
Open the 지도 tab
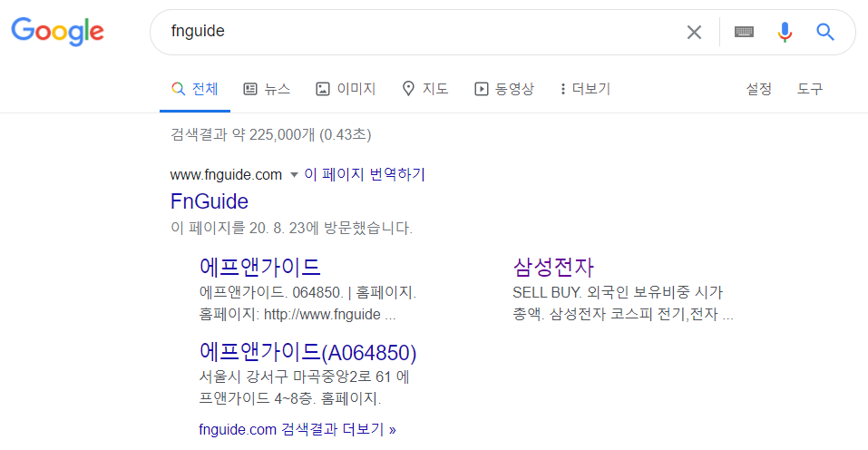pyautogui.click(x=425, y=89)
